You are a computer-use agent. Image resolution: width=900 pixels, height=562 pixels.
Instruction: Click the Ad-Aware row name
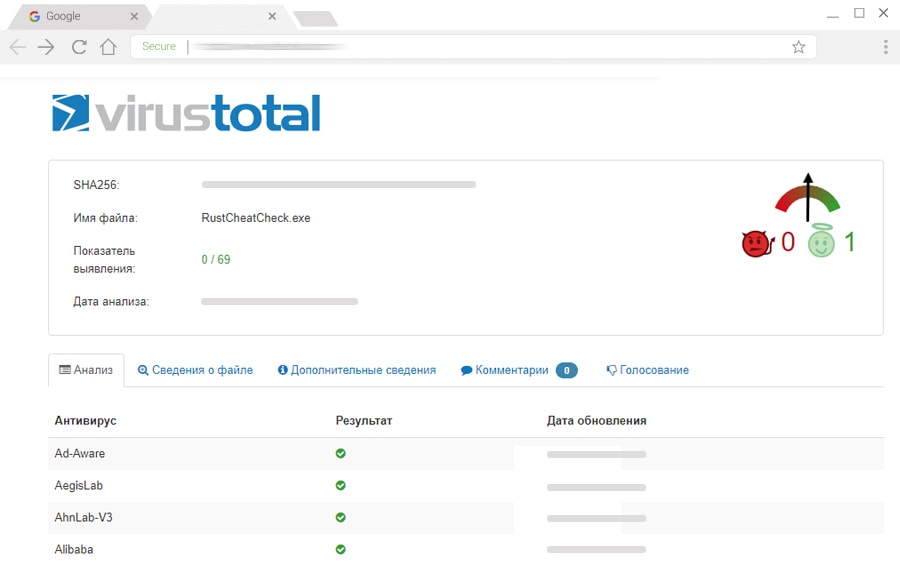tap(80, 454)
